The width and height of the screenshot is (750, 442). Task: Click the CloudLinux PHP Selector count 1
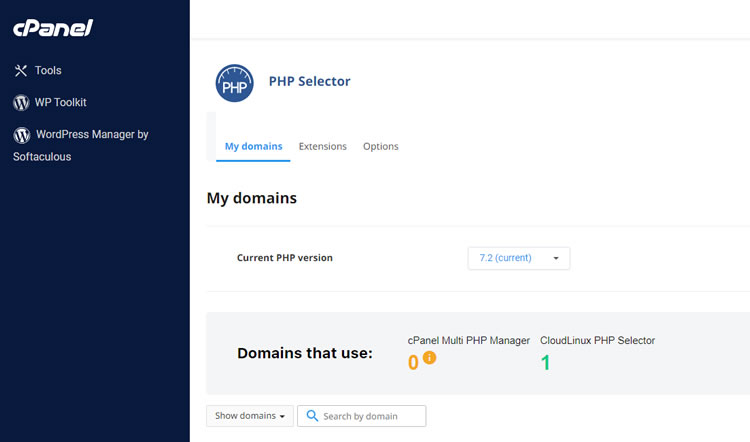tap(545, 363)
